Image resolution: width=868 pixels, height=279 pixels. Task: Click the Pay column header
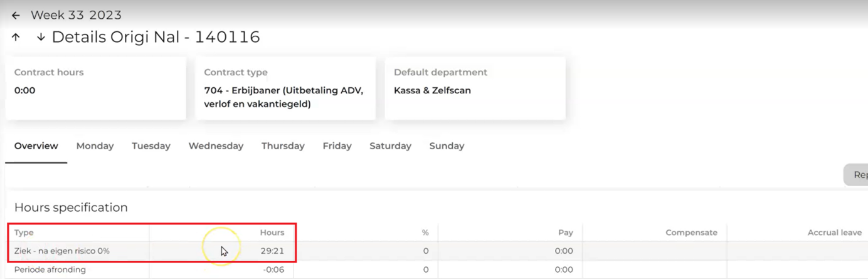click(x=566, y=233)
